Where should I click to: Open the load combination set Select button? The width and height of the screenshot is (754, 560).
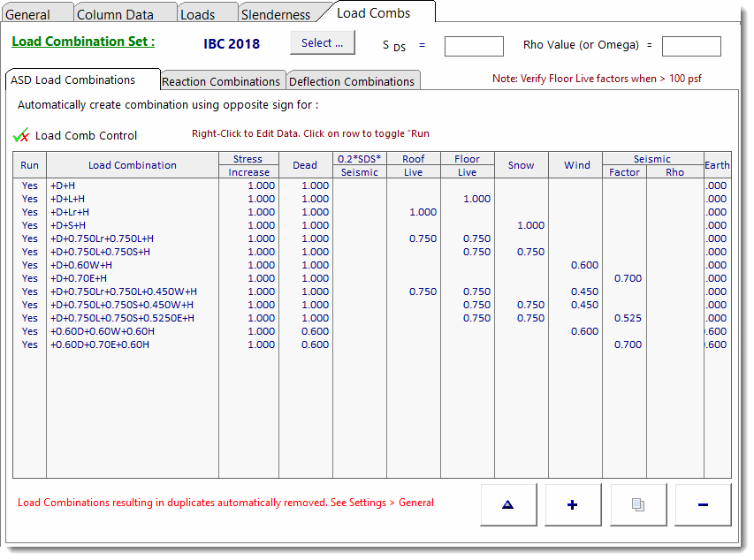click(322, 43)
